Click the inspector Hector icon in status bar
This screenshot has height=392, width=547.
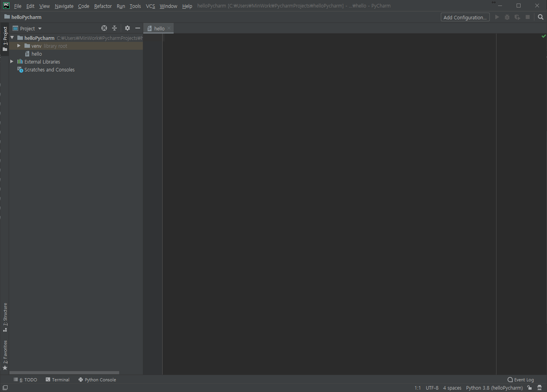click(x=540, y=388)
